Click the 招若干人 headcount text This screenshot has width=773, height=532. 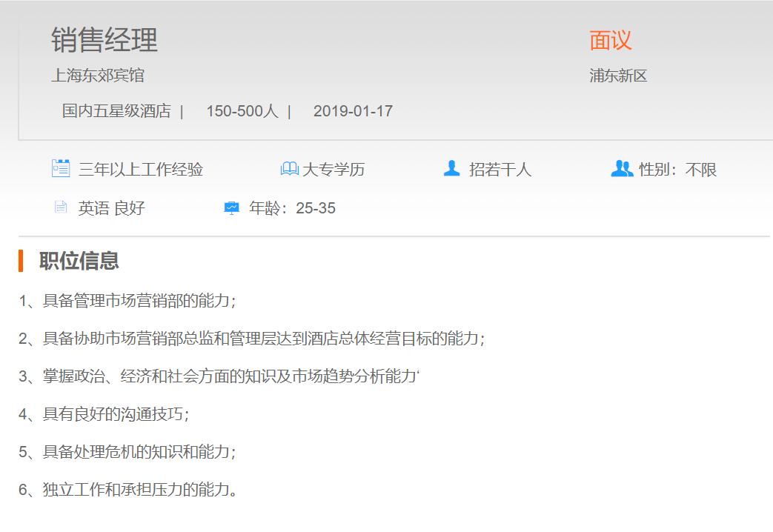click(500, 170)
